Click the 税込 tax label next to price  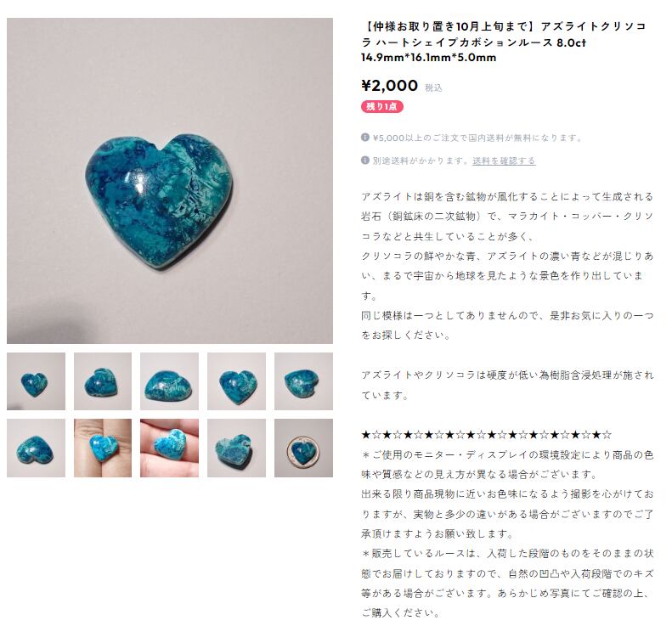click(x=433, y=87)
